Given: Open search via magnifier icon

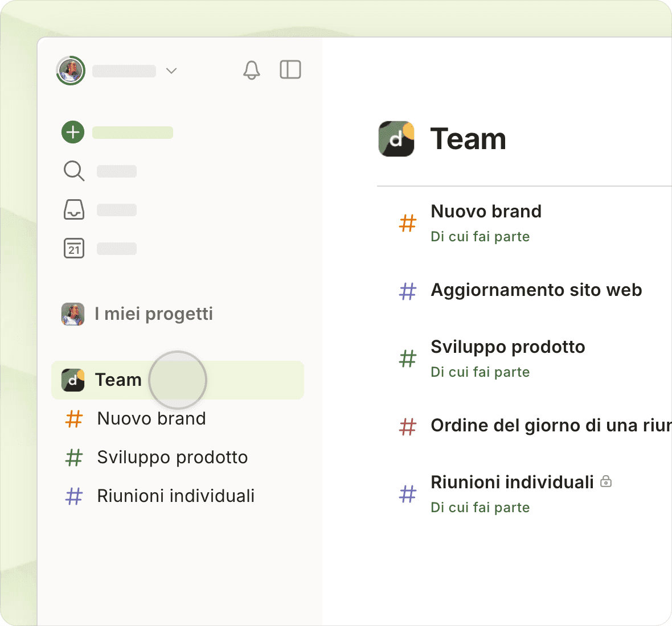Looking at the screenshot, I should [74, 171].
